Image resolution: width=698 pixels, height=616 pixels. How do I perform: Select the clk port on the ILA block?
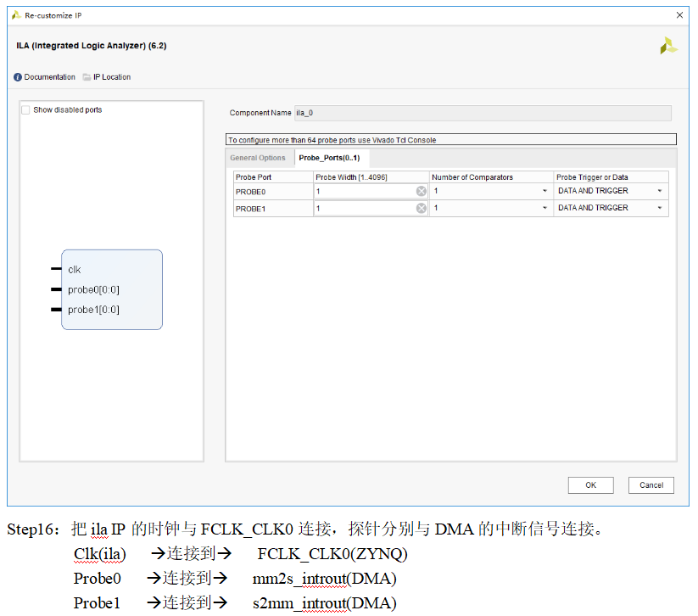[x=74, y=270]
